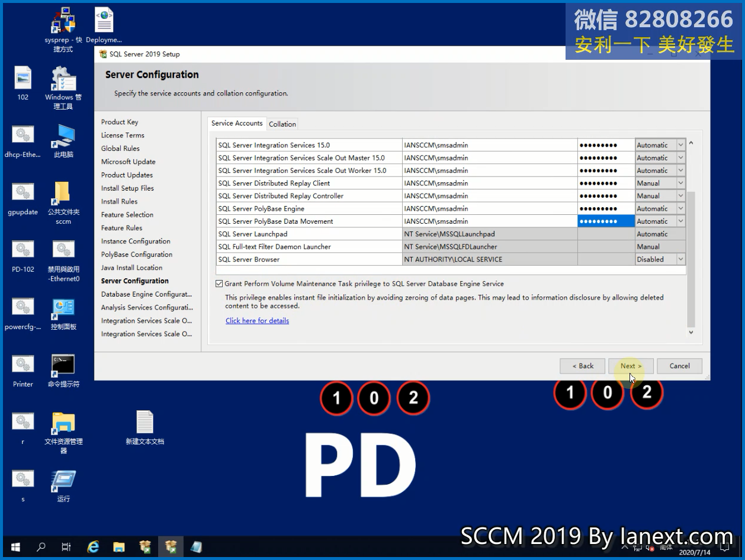Change startup type for PolyBase Engine
Screen dimensions: 745x560
(680, 209)
